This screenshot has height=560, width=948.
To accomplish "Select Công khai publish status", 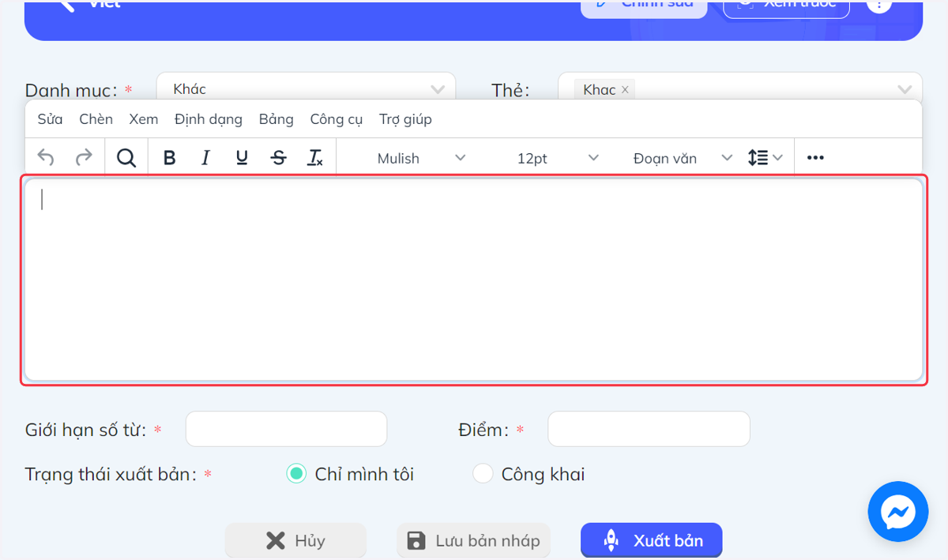I will pos(483,474).
